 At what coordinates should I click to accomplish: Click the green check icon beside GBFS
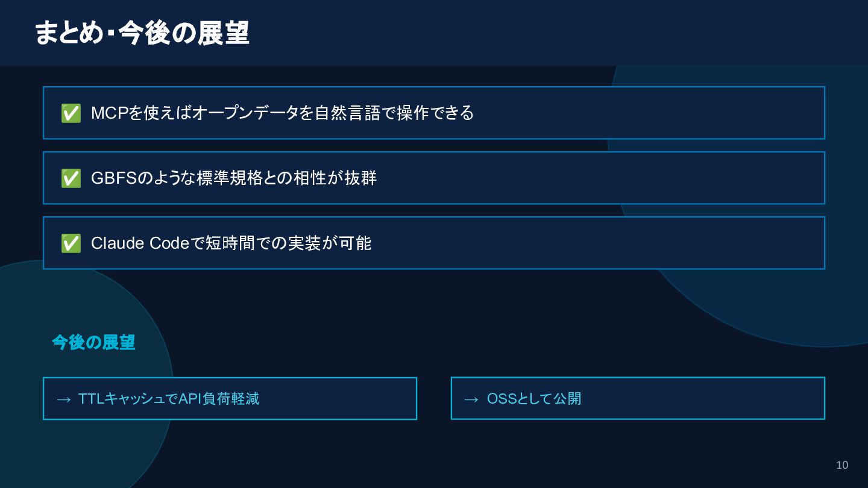(x=71, y=178)
